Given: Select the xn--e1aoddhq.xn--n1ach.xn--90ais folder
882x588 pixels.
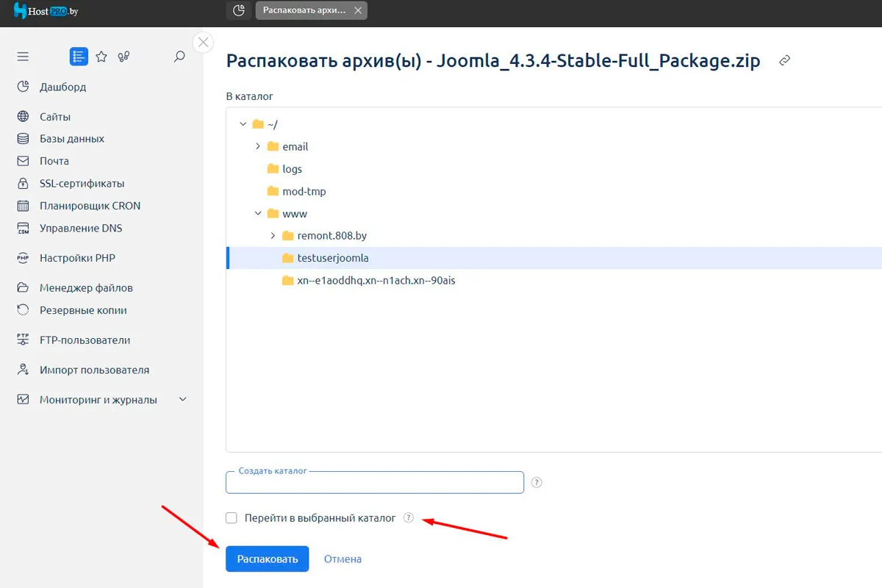Looking at the screenshot, I should pyautogui.click(x=369, y=281).
